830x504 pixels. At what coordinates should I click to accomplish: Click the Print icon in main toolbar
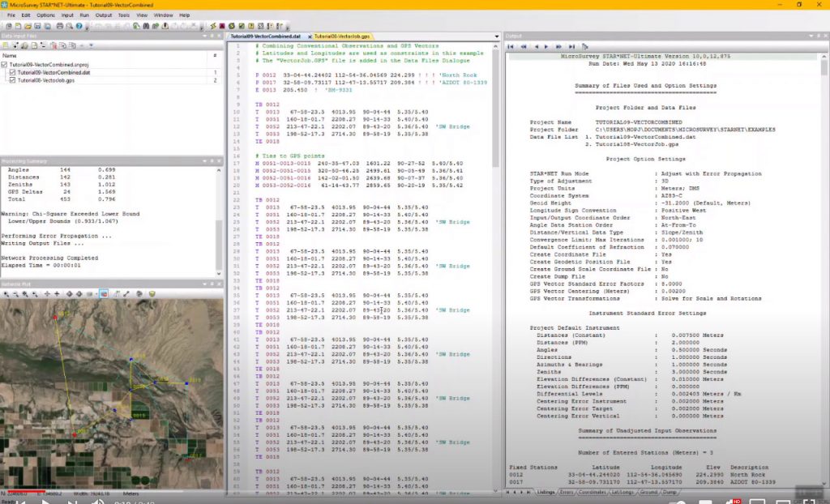point(62,26)
